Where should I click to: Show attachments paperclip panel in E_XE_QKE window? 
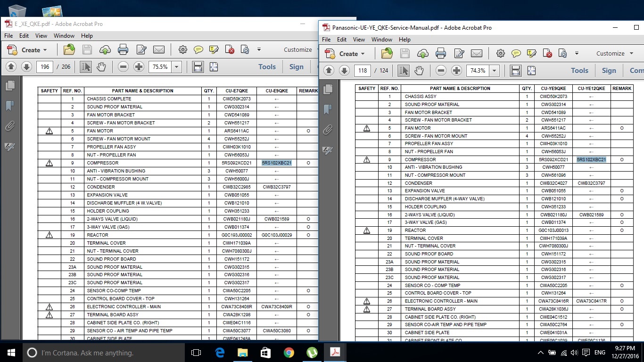click(10, 126)
